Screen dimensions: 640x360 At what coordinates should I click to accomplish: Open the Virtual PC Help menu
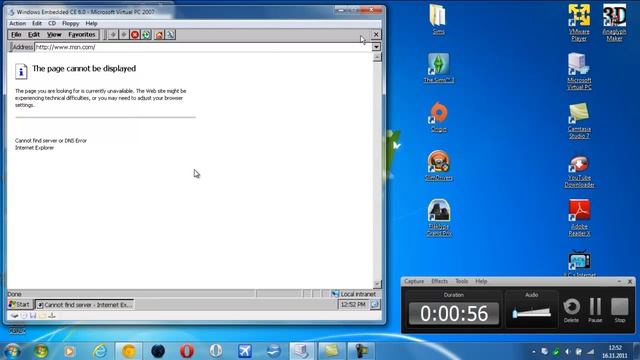(x=91, y=24)
